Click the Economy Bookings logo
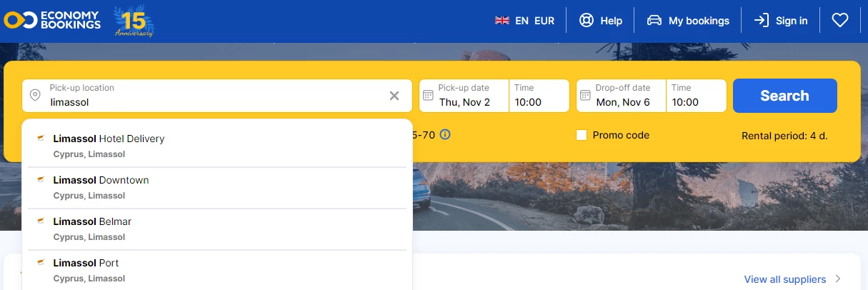Screen dimensions: 868x290 (x=52, y=21)
